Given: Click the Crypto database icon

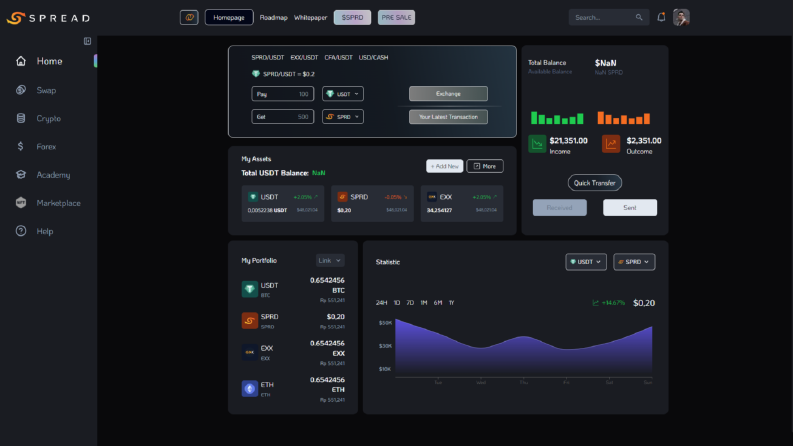Looking at the screenshot, I should point(21,118).
